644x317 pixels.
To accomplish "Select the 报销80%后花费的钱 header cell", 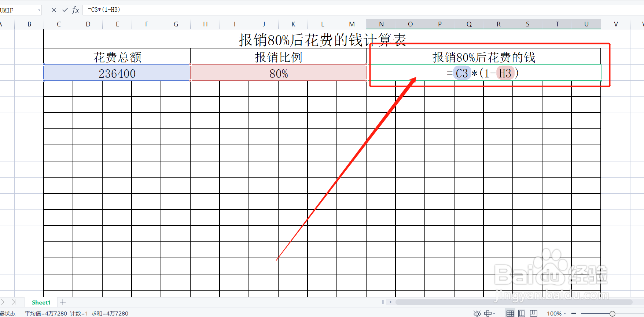I will click(x=483, y=57).
